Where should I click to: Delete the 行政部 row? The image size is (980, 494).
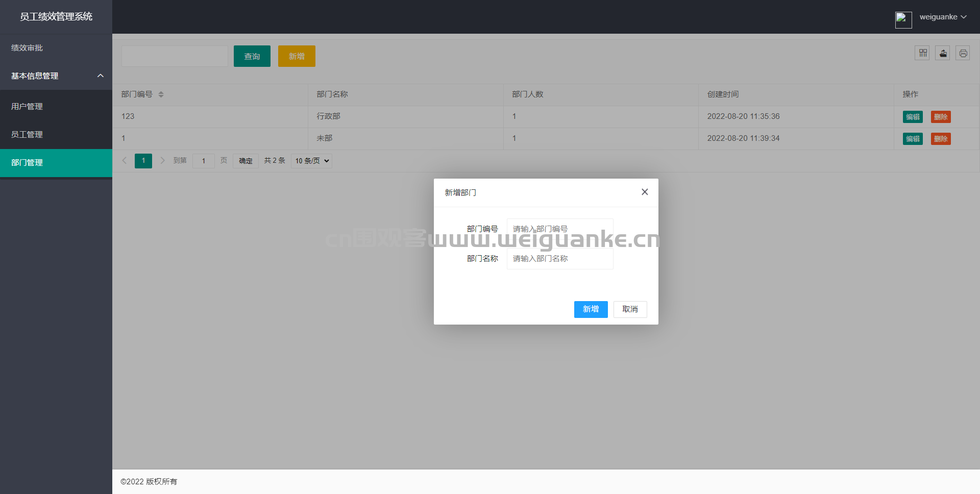click(941, 117)
